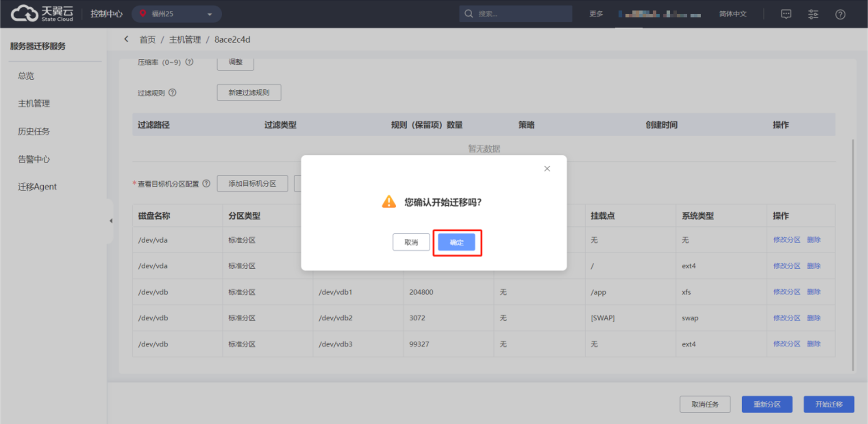868x424 pixels.
Task: Click 取消 in dialog
Action: (411, 242)
